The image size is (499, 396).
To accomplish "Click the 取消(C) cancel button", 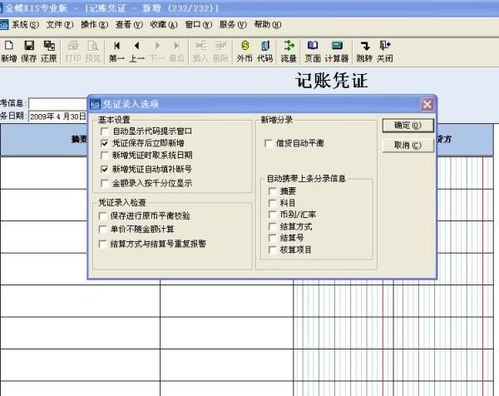I will click(x=408, y=146).
